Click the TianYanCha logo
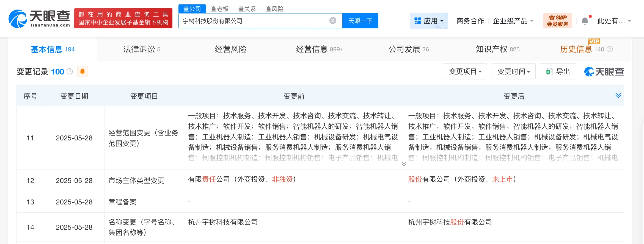644x244 pixels. click(x=39, y=19)
